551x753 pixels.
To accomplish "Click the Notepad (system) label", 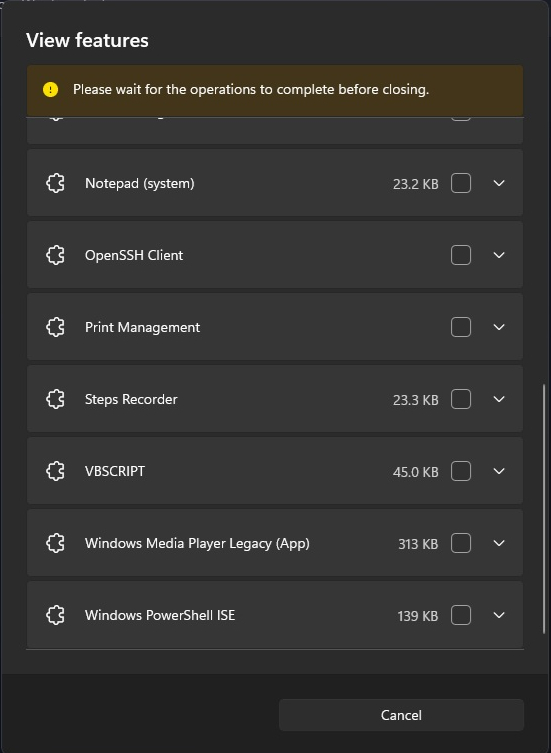I will tap(139, 183).
